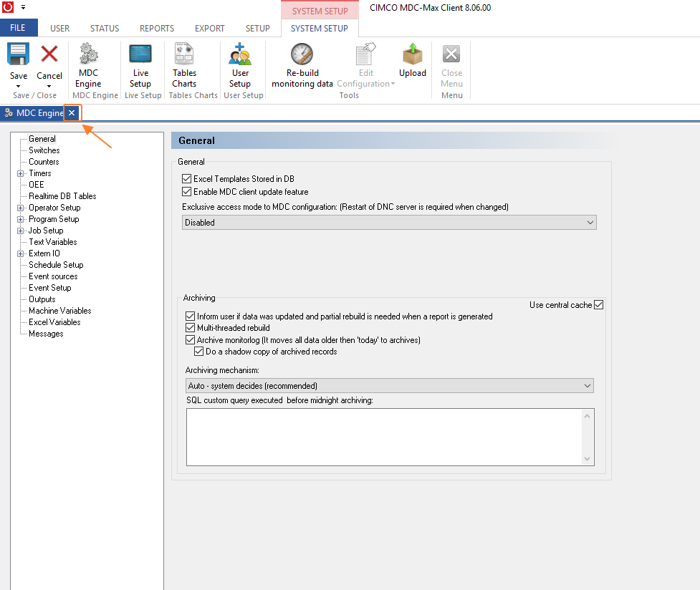Toggle Inform user if data was updated checkbox

click(x=190, y=316)
